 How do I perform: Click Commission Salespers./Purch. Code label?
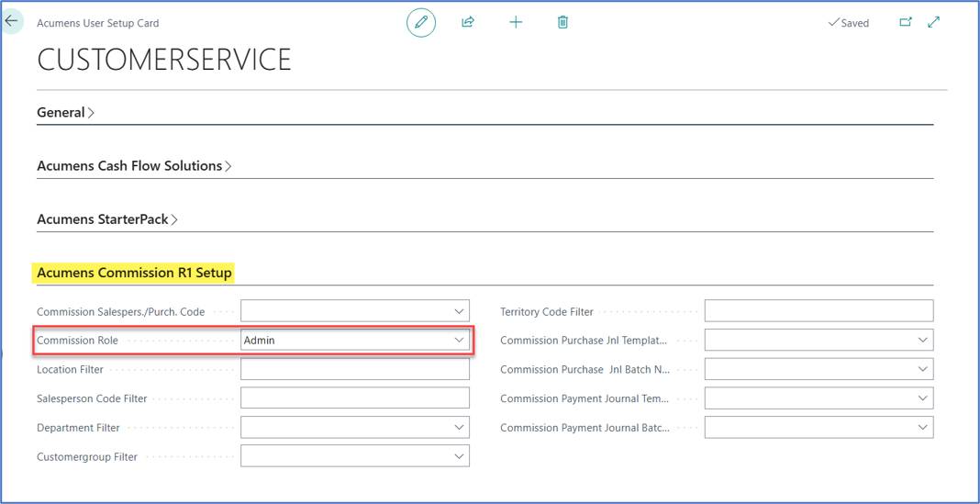[x=120, y=311]
